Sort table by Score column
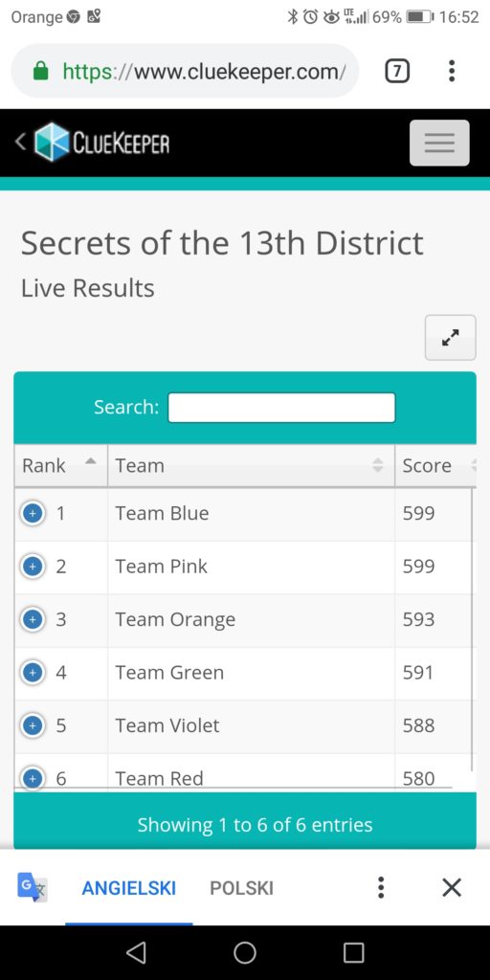 click(435, 466)
